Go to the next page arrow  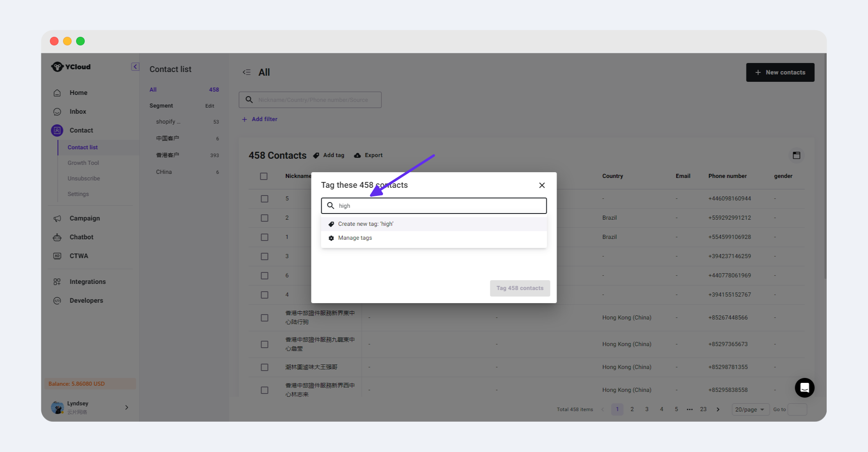coord(718,409)
